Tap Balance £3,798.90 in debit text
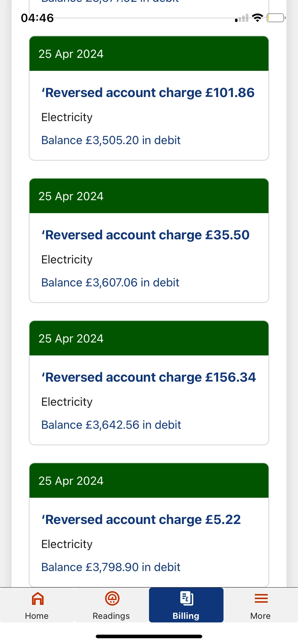298x644 pixels. (111, 567)
